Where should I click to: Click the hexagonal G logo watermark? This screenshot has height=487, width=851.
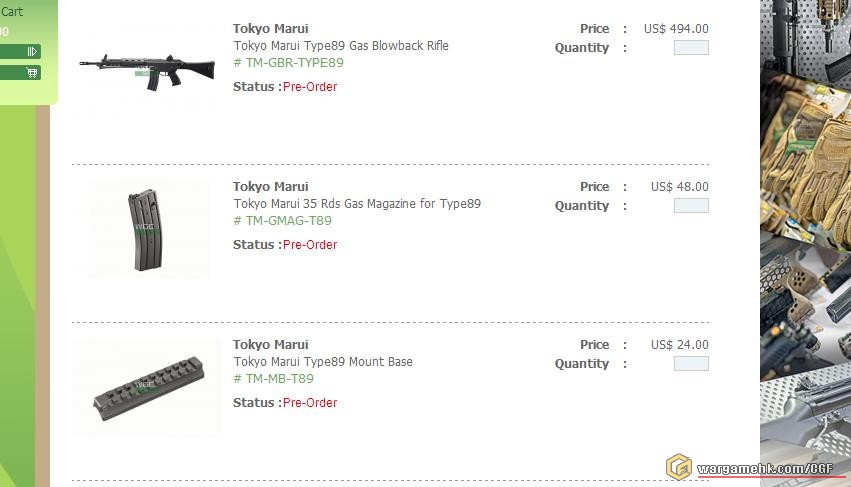pyautogui.click(x=679, y=467)
